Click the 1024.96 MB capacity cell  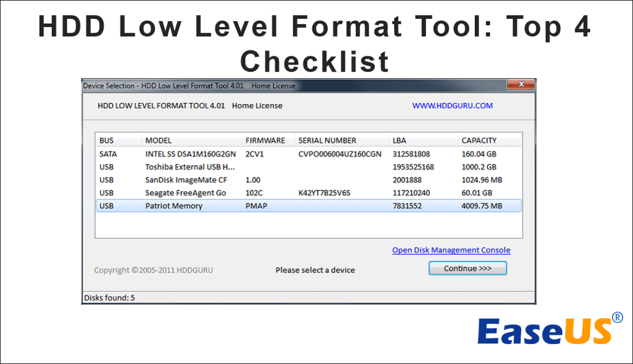click(482, 180)
